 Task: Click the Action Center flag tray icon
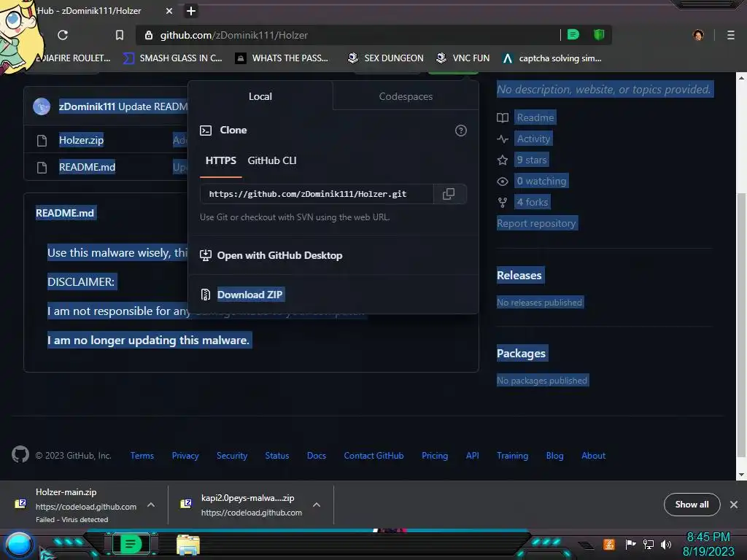pyautogui.click(x=631, y=544)
